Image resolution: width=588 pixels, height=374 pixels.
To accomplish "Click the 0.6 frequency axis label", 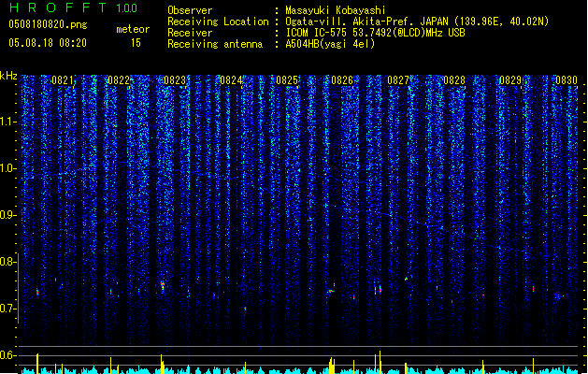I will [x=8, y=355].
